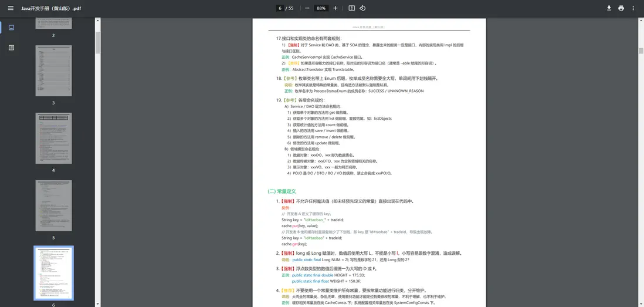Image resolution: width=644 pixels, height=307 pixels.
Task: Open page 3 thumbnail
Action: (x=53, y=70)
